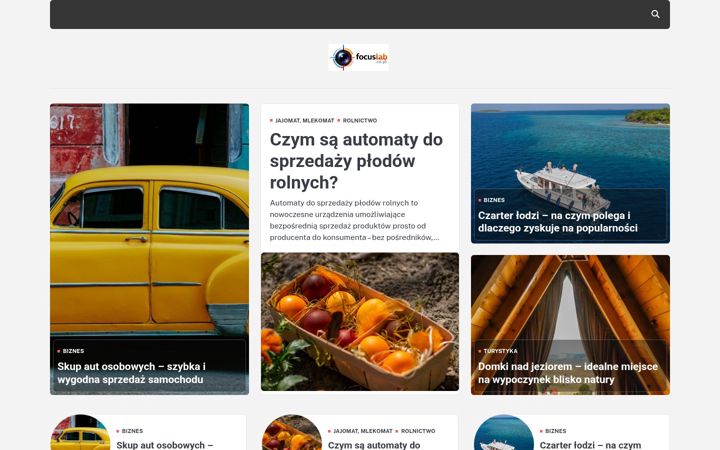
Task: Select BIZNES tag on yellow car card
Action: 73,351
